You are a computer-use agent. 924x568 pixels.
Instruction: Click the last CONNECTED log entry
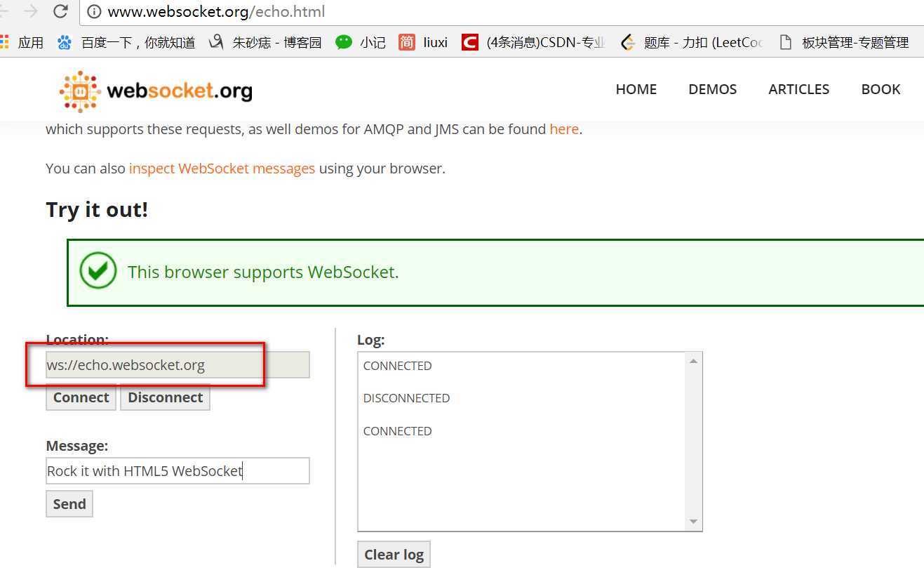397,431
